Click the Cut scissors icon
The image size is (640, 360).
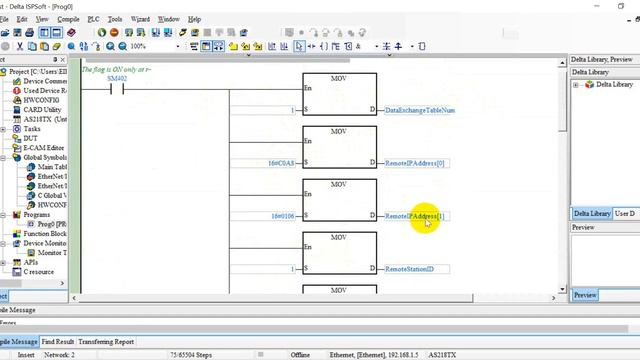pos(19,47)
